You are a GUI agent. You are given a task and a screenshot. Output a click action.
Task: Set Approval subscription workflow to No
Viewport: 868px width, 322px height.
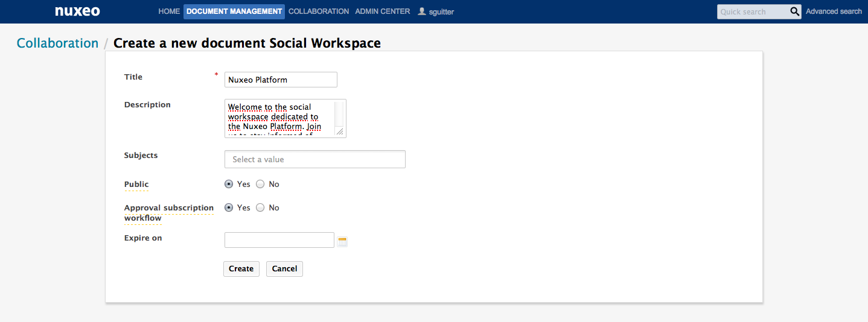[260, 207]
